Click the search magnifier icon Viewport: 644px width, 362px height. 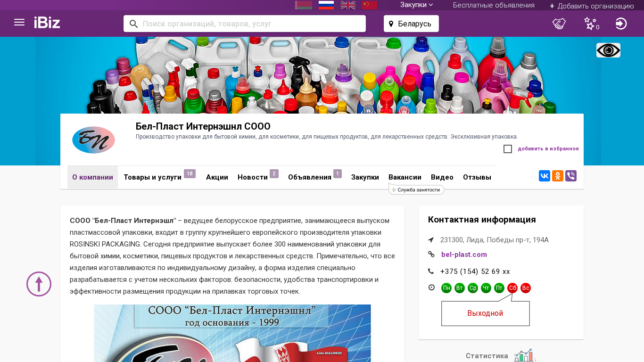(x=133, y=24)
